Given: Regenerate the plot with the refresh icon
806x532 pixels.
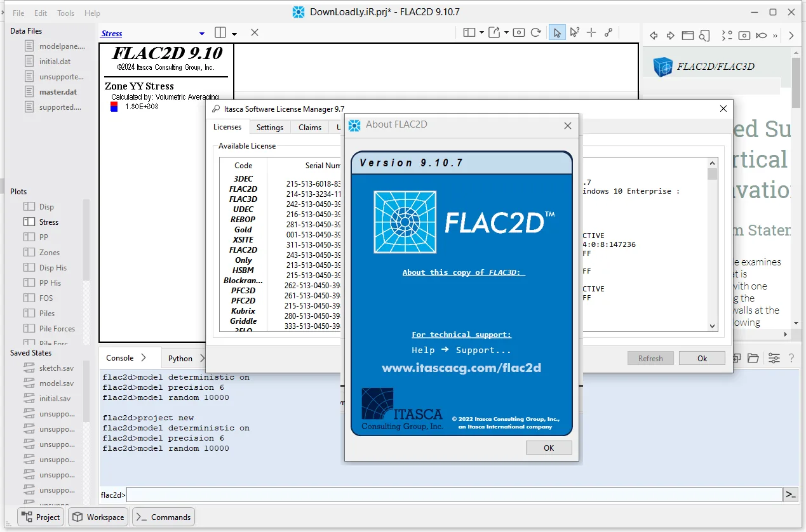Looking at the screenshot, I should (x=536, y=32).
